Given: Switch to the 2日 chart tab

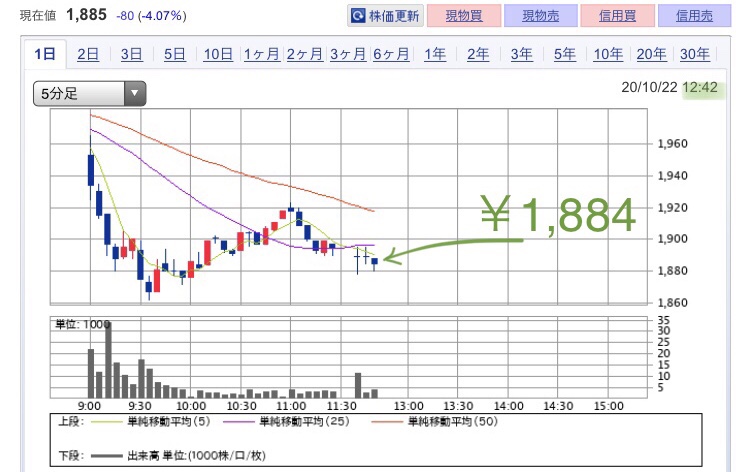Looking at the screenshot, I should (x=88, y=54).
